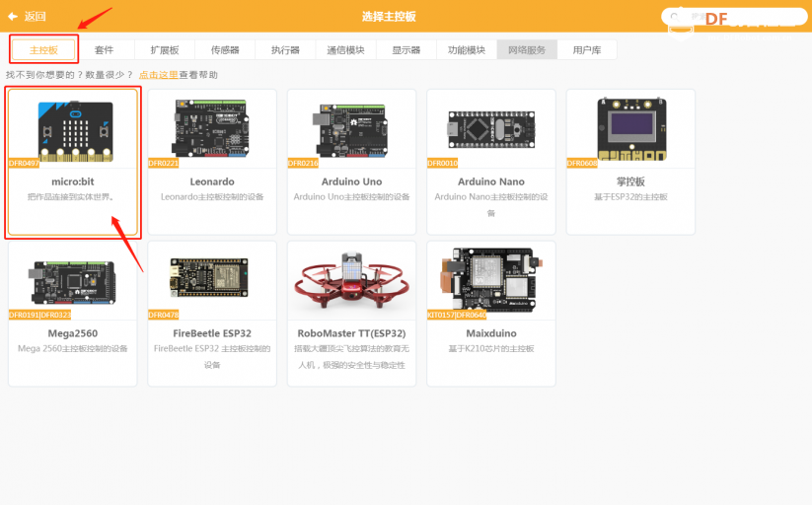Click the Arduino Uno title text
Screen dimensions: 812x505
(x=351, y=181)
